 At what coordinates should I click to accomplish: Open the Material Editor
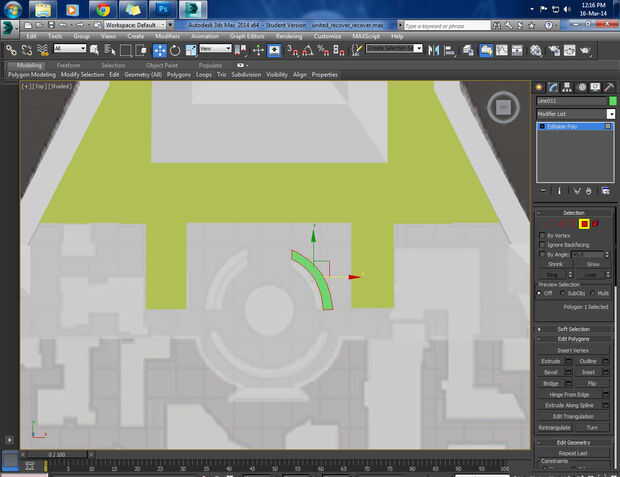tap(536, 50)
